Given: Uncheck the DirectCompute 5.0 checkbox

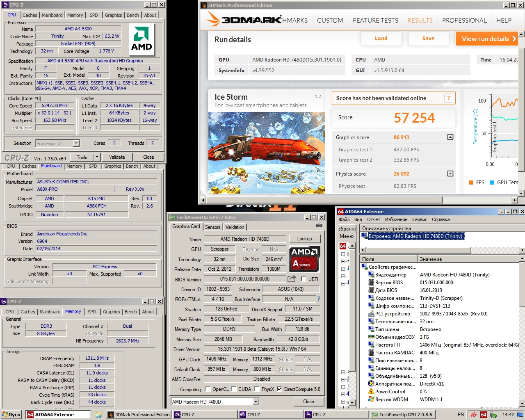Looking at the screenshot, I should [x=279, y=389].
